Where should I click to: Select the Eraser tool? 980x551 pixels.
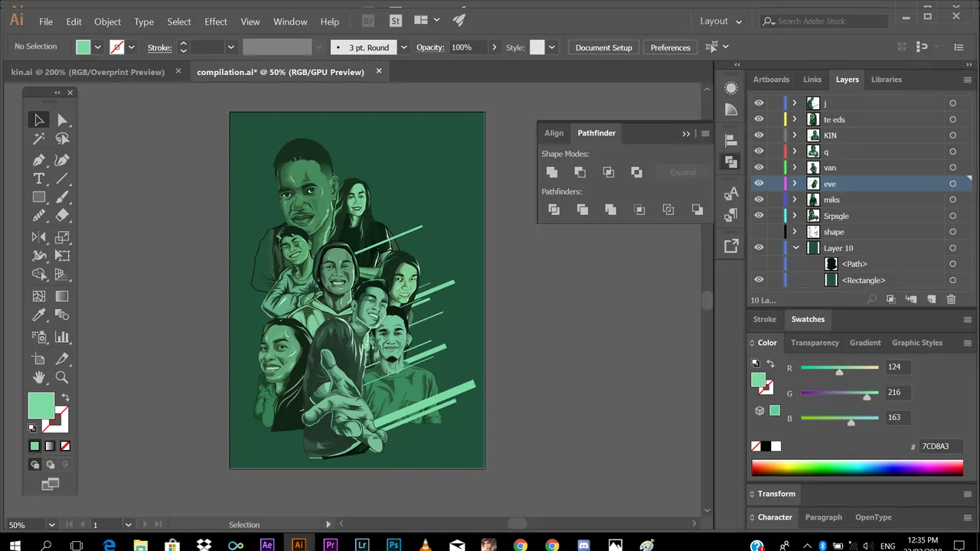(x=63, y=217)
